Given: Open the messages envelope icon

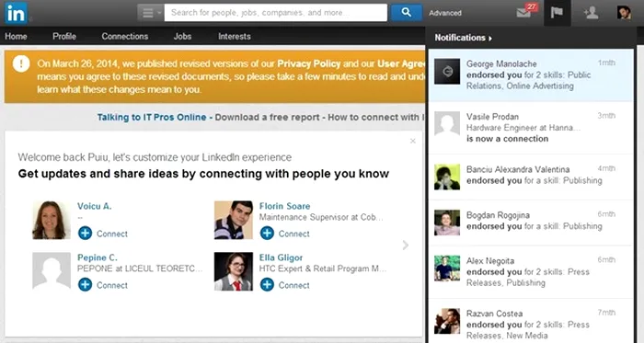Looking at the screenshot, I should tap(523, 13).
